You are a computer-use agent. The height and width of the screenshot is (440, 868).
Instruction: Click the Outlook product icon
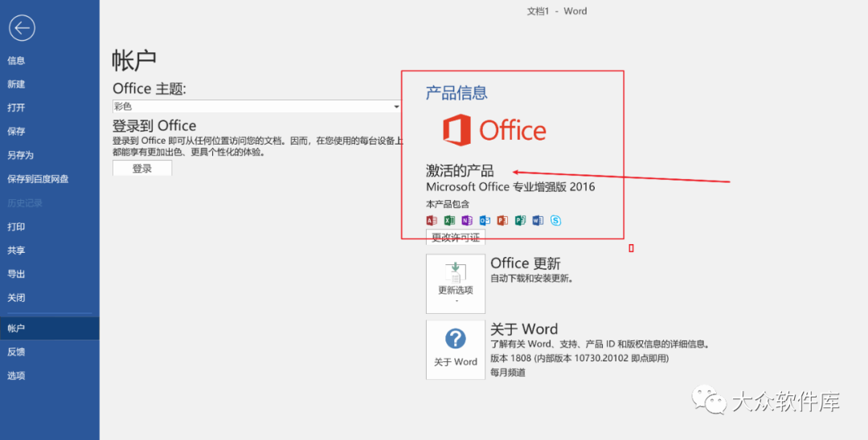point(485,221)
